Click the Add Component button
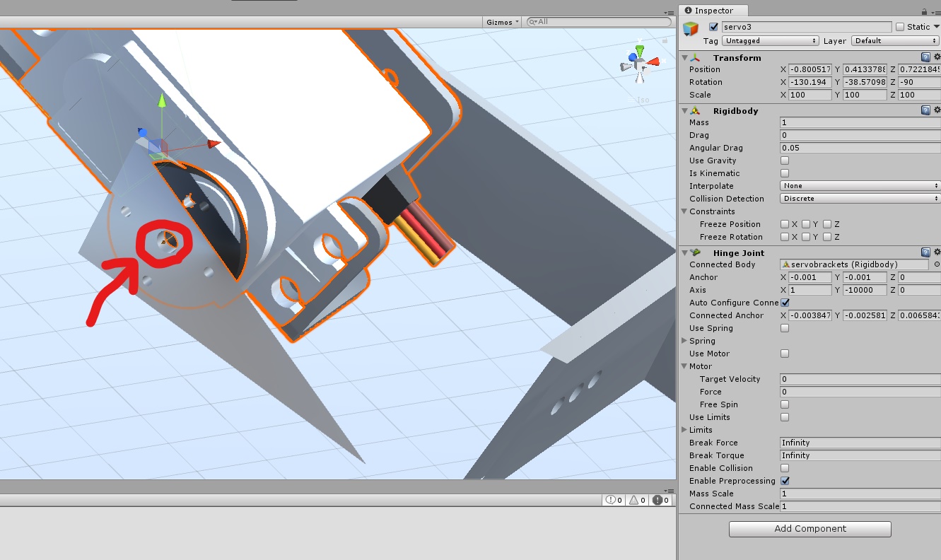Image resolution: width=941 pixels, height=560 pixels. click(x=809, y=528)
